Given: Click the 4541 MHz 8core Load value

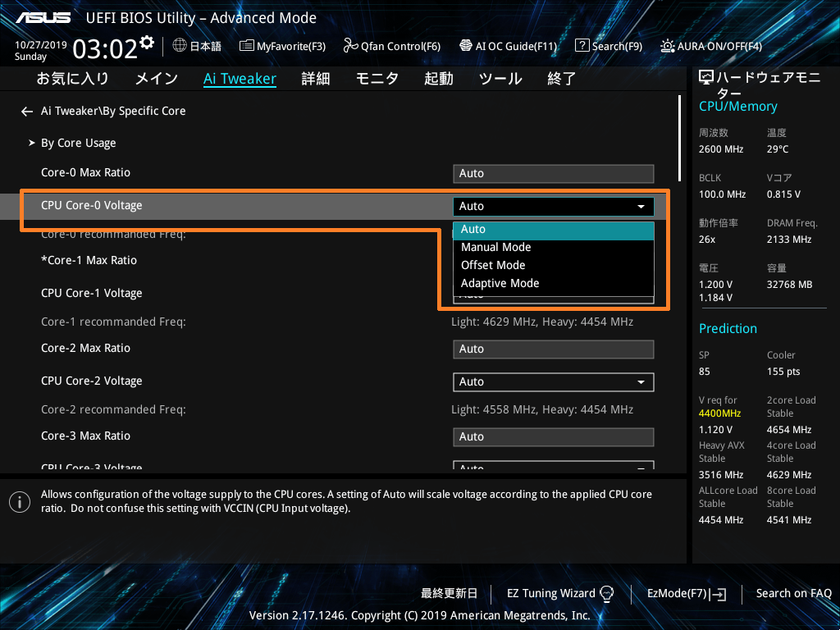Looking at the screenshot, I should [x=789, y=520].
